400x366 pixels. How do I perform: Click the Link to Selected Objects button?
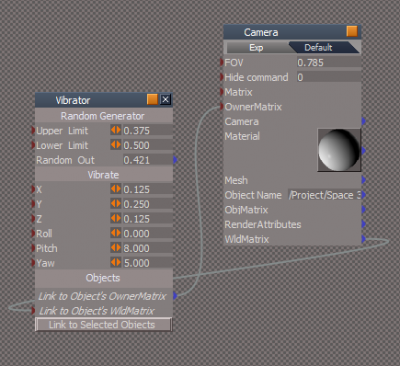click(x=103, y=324)
